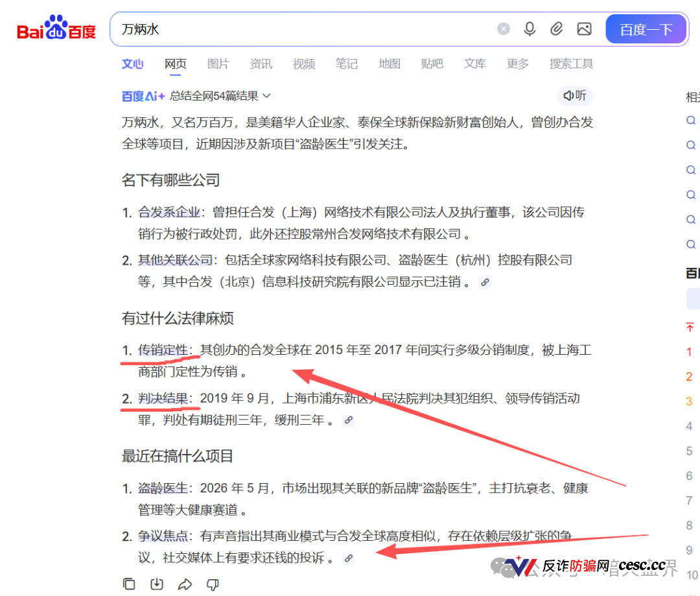Select hot list rank number 2

pos(689,377)
